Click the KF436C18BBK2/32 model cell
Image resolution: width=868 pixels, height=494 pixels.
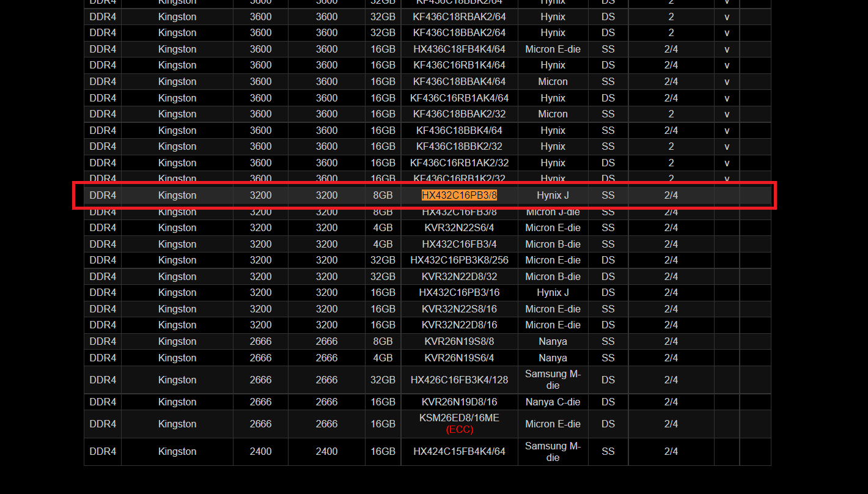click(x=459, y=146)
